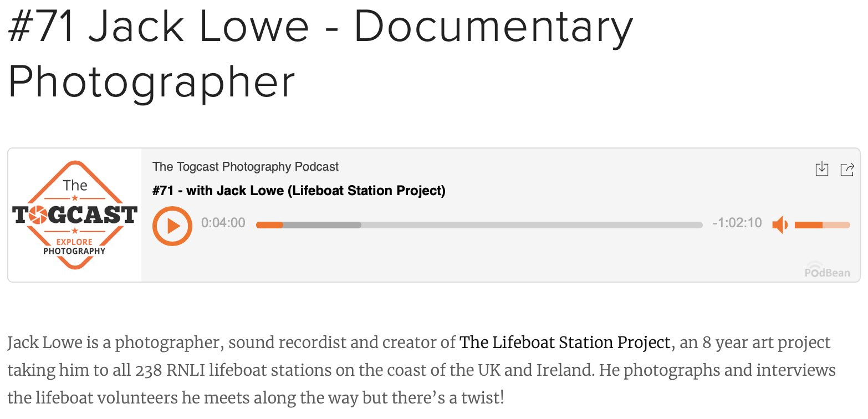The width and height of the screenshot is (868, 419).
Task: Open 'The Lifeboat Station Project' link
Action: click(565, 343)
